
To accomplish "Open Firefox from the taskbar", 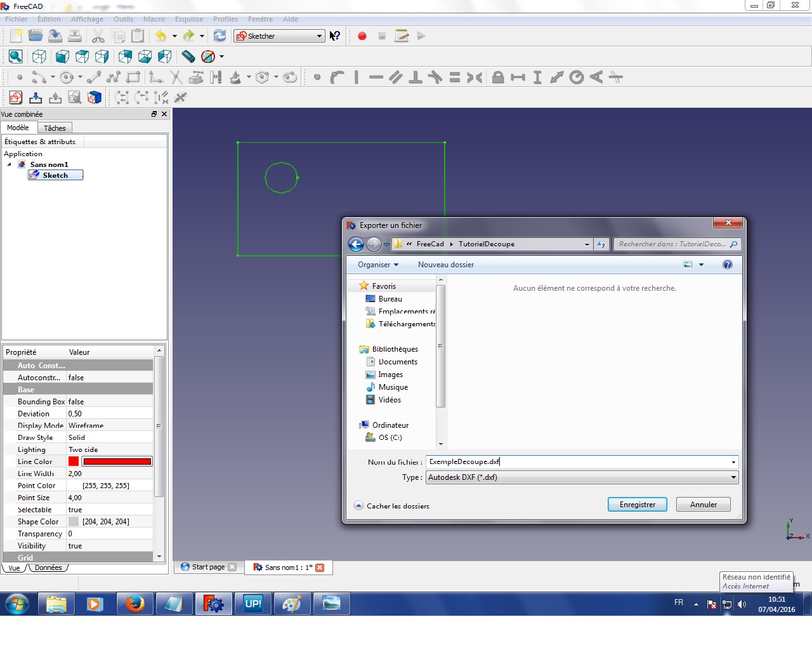I will click(134, 604).
